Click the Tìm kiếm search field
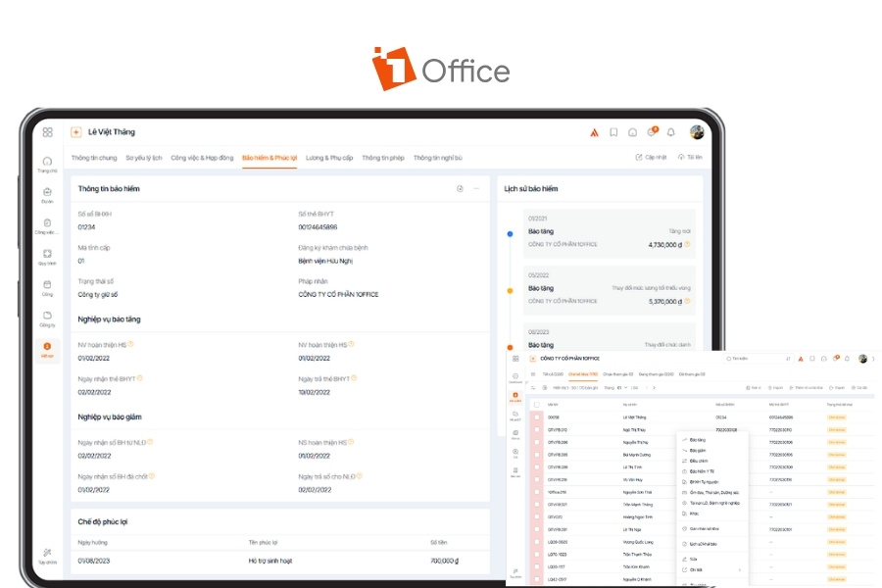The height and width of the screenshot is (588, 882). click(x=759, y=359)
